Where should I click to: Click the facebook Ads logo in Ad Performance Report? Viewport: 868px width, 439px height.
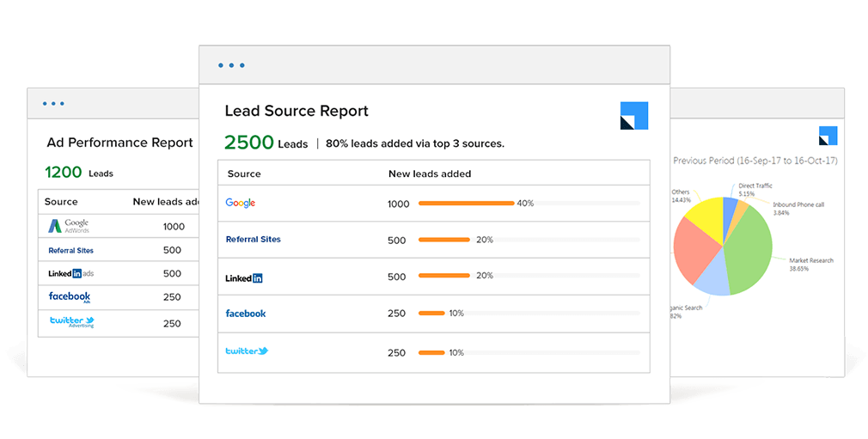[70, 296]
